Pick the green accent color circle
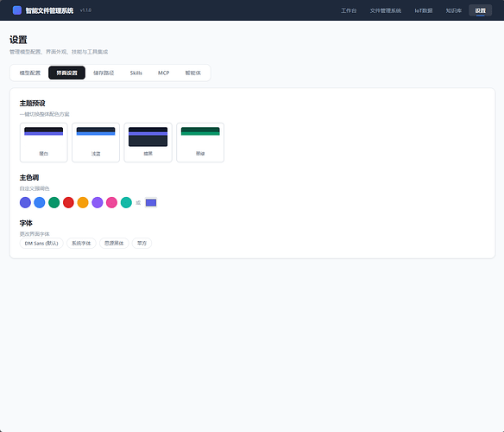504x432 pixels. [x=54, y=202]
